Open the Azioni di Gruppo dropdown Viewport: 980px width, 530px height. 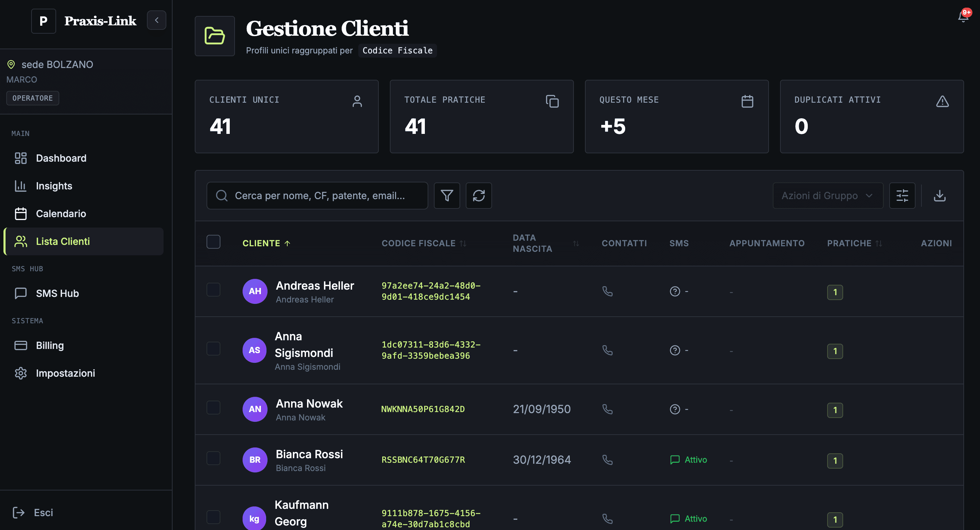coord(828,195)
